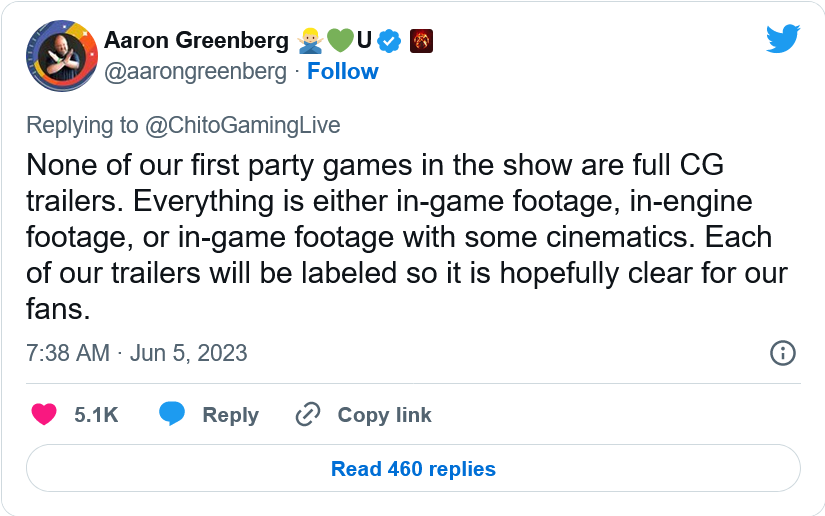Open the 7:38 AM Jun 5, 2023 timestamp
The width and height of the screenshot is (825, 516).
[136, 353]
